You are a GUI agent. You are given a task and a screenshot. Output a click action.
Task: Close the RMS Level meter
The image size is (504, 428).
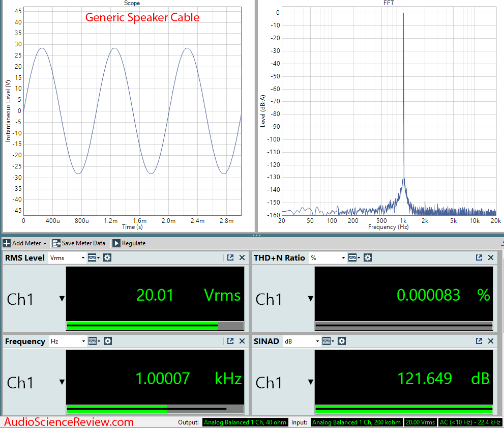click(242, 258)
